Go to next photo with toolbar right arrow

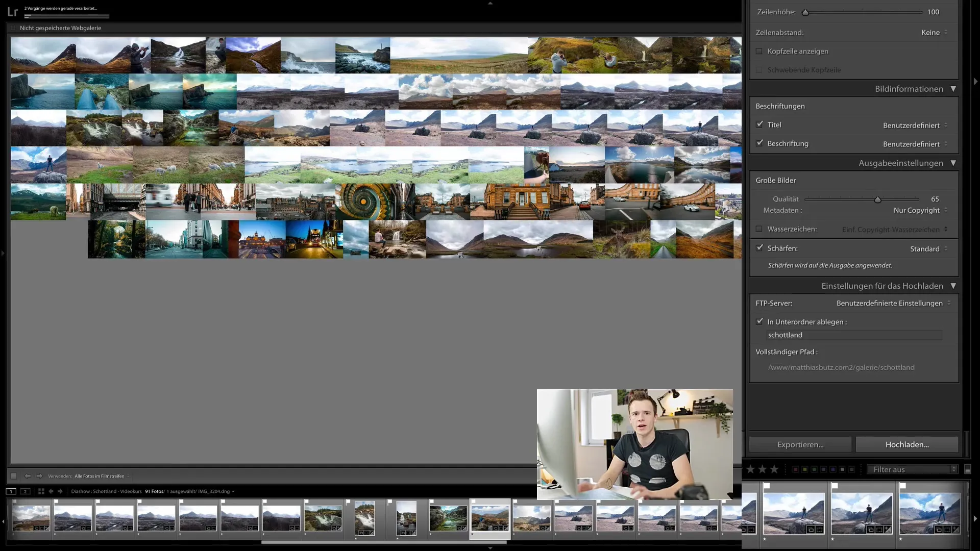click(x=39, y=476)
